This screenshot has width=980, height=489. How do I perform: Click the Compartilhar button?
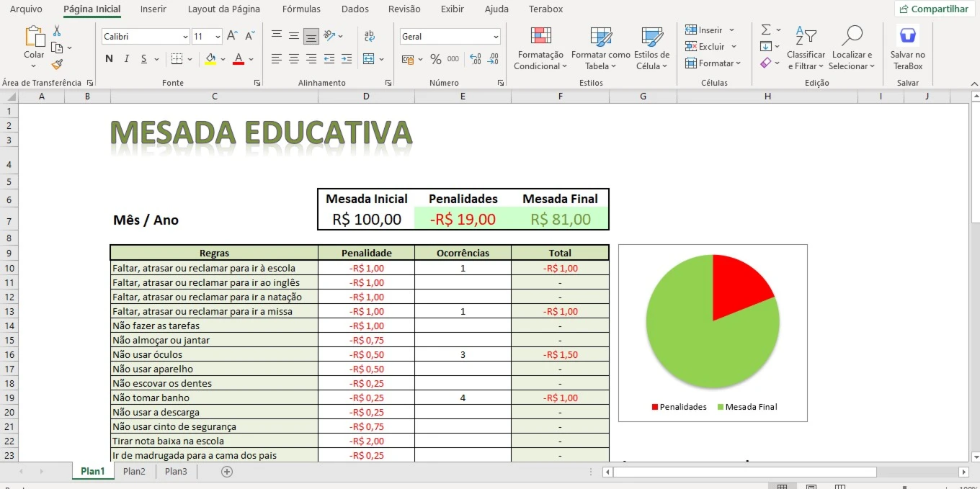pos(935,9)
